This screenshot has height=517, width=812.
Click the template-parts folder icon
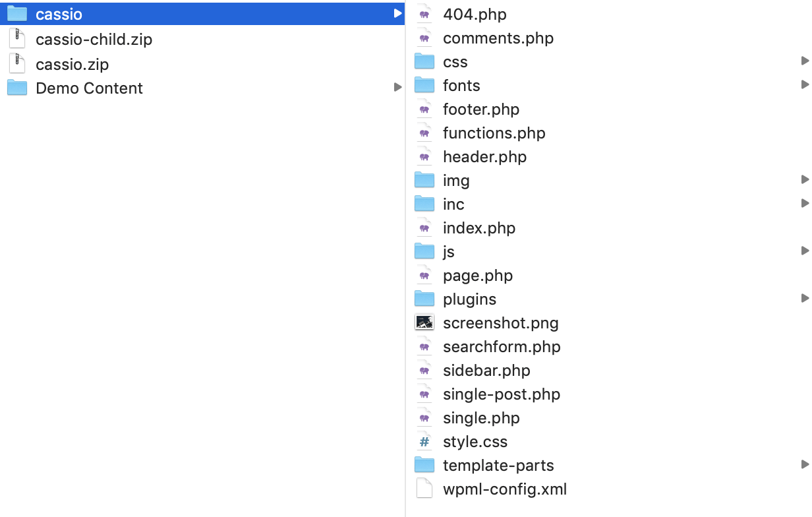point(424,465)
